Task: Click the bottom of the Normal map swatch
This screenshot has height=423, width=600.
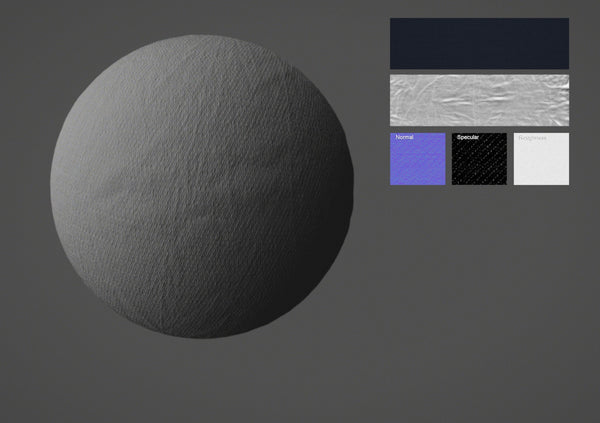Action: 417,179
